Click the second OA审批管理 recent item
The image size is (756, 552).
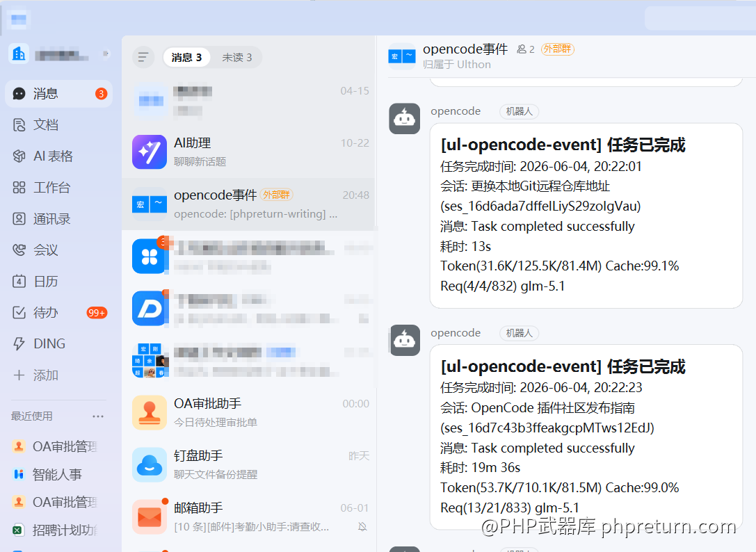(x=54, y=502)
